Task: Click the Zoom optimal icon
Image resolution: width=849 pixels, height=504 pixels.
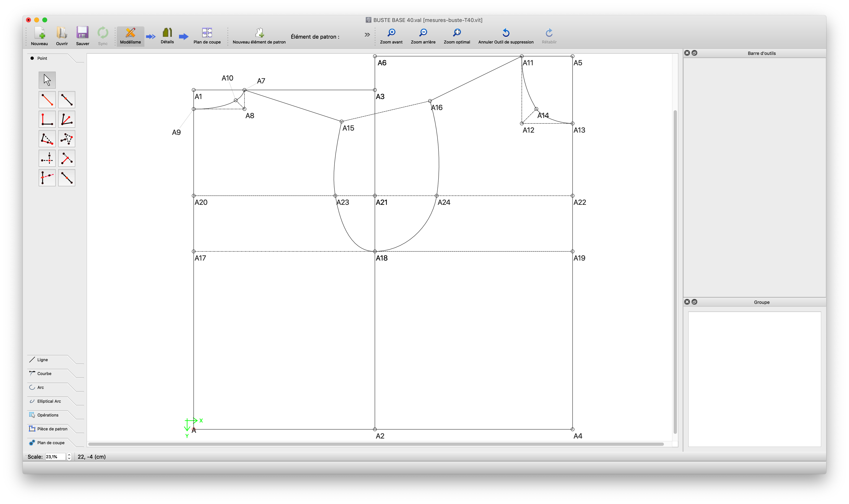Action: (x=457, y=33)
